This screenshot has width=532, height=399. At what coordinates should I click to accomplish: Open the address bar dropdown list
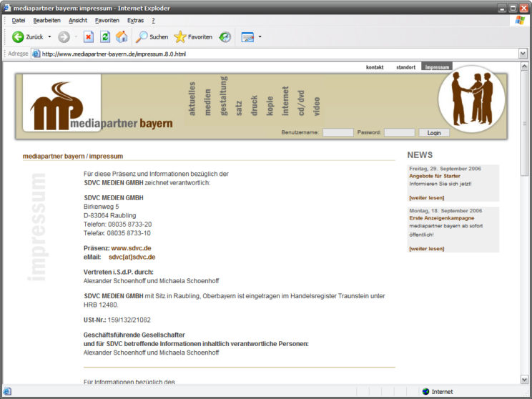coord(523,54)
